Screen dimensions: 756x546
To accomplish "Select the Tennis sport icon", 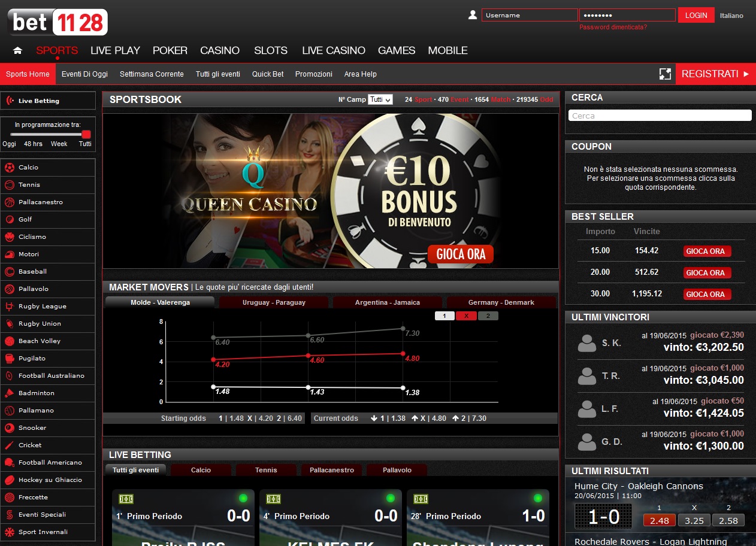I will [10, 184].
